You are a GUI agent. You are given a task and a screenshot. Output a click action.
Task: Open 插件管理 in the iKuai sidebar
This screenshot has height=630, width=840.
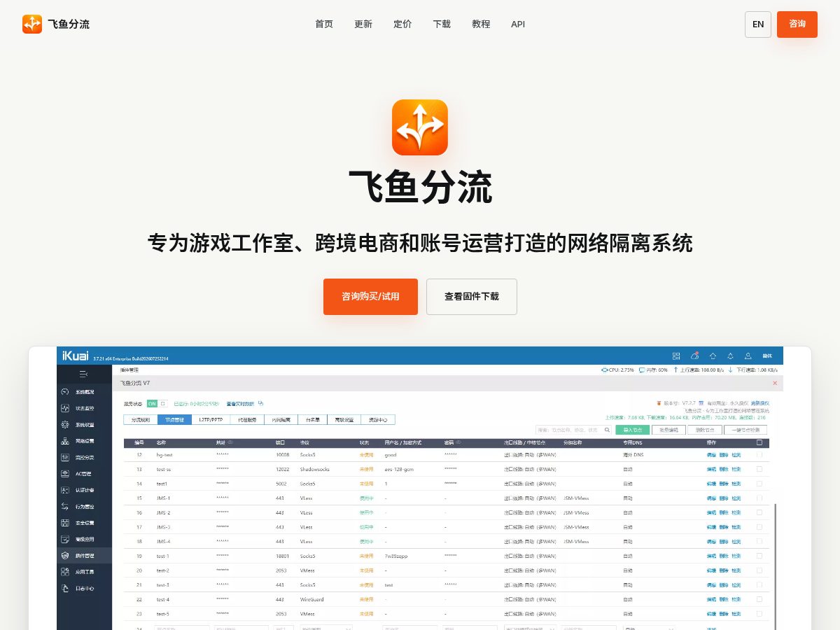click(84, 555)
